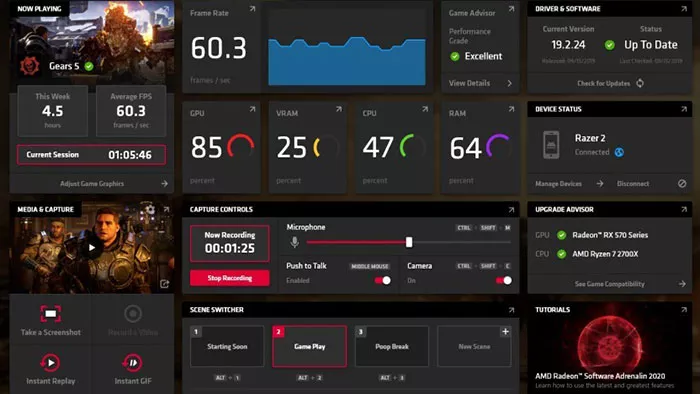
Task: Toggle the Push to Talk switch
Action: click(x=383, y=280)
